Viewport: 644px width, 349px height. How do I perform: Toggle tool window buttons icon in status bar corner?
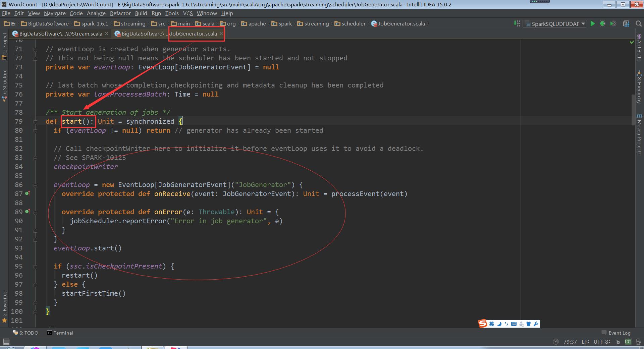tap(6, 342)
